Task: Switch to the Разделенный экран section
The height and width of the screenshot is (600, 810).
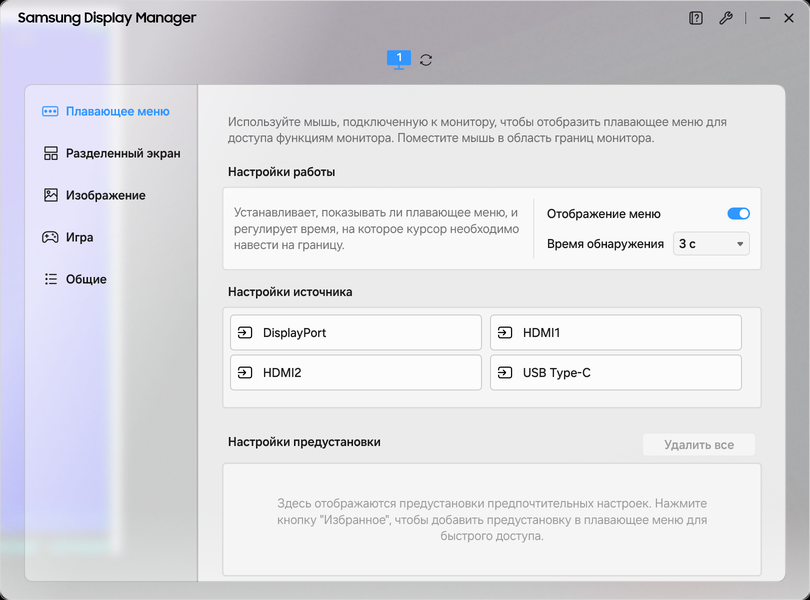Action: [112, 153]
